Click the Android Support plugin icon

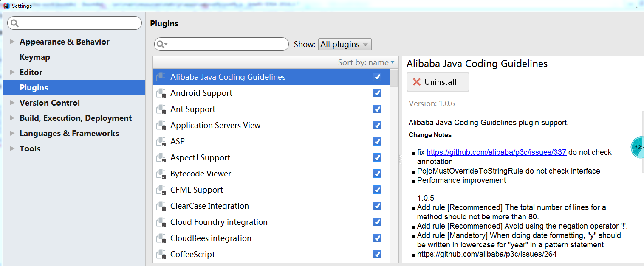coord(161,93)
